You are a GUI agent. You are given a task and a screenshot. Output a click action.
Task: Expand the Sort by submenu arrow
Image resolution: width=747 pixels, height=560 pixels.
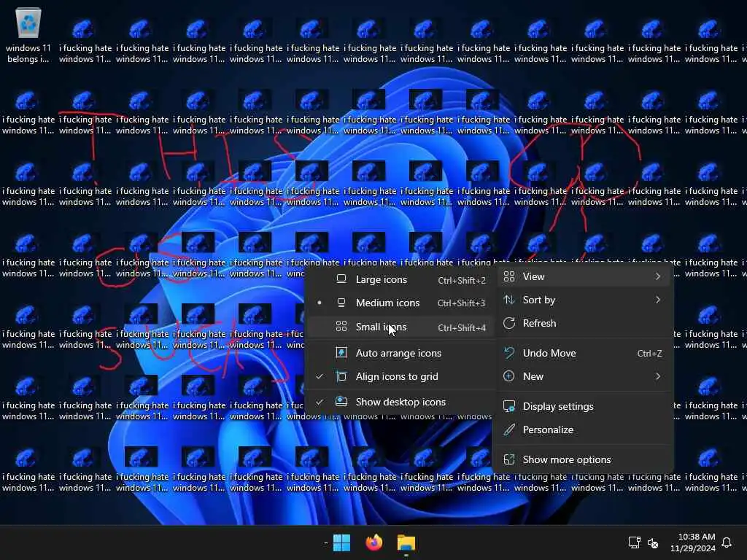tap(658, 300)
